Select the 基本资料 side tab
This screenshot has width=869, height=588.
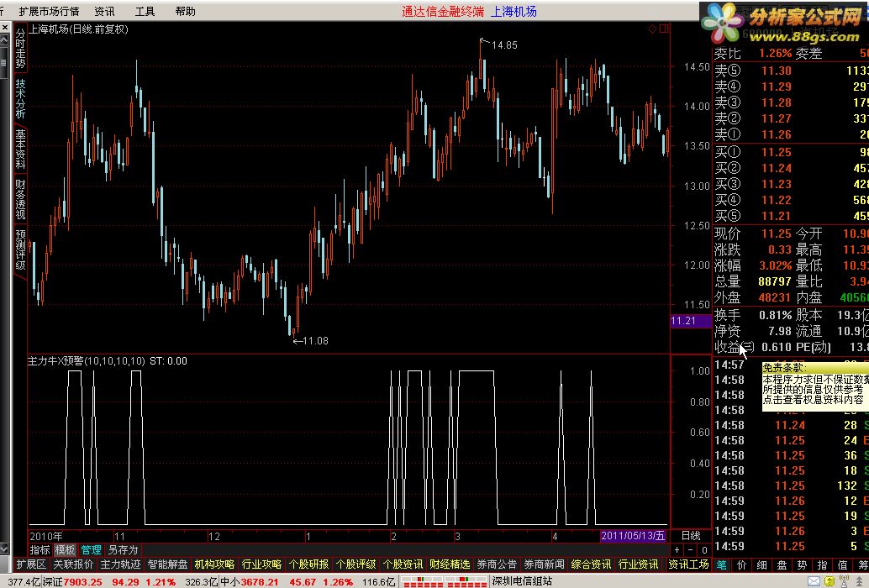click(20, 149)
